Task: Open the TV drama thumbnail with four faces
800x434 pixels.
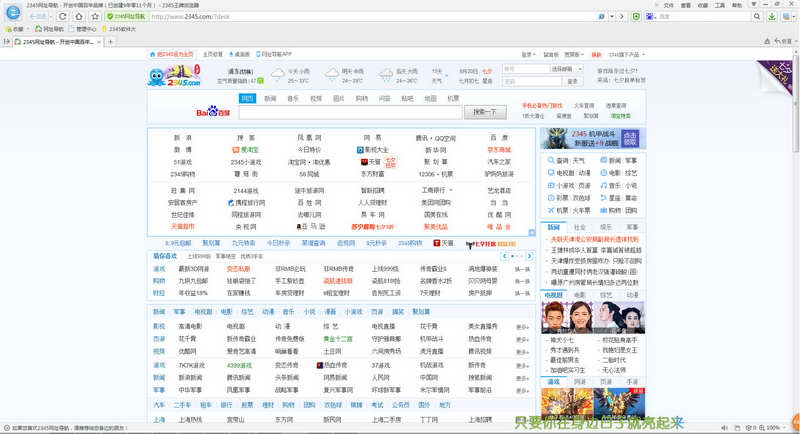Action: (x=593, y=317)
